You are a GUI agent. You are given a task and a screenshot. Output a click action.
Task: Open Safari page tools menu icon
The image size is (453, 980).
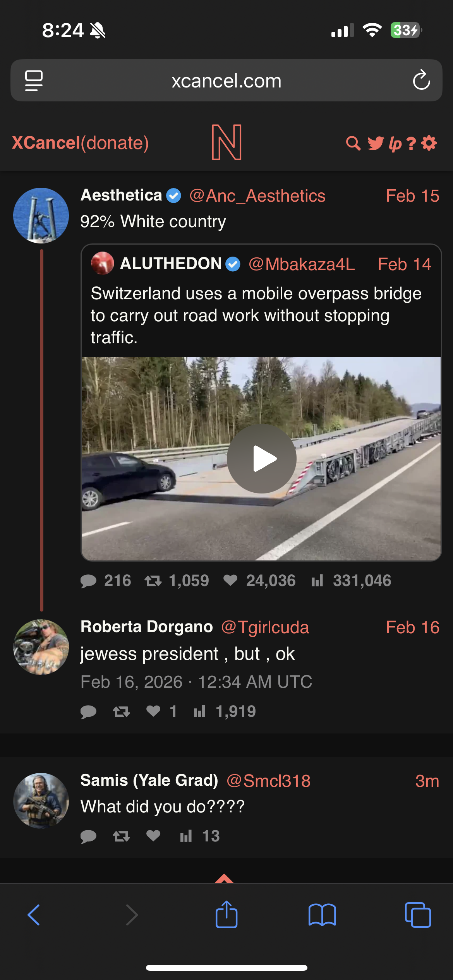point(34,81)
